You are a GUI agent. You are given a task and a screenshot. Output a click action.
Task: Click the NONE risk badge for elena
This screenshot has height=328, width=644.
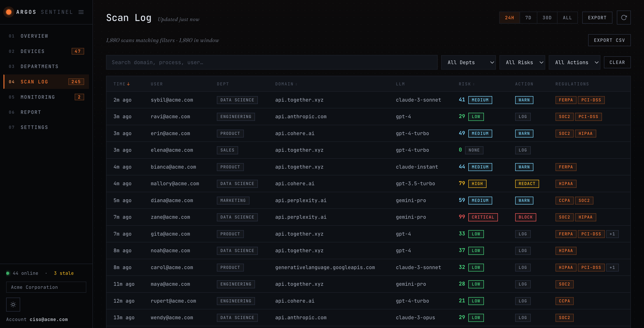click(474, 150)
